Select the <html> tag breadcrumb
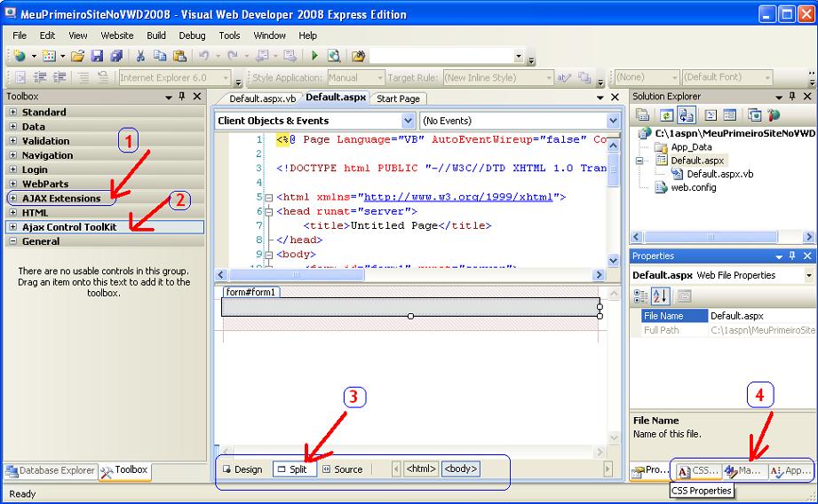 coord(420,469)
